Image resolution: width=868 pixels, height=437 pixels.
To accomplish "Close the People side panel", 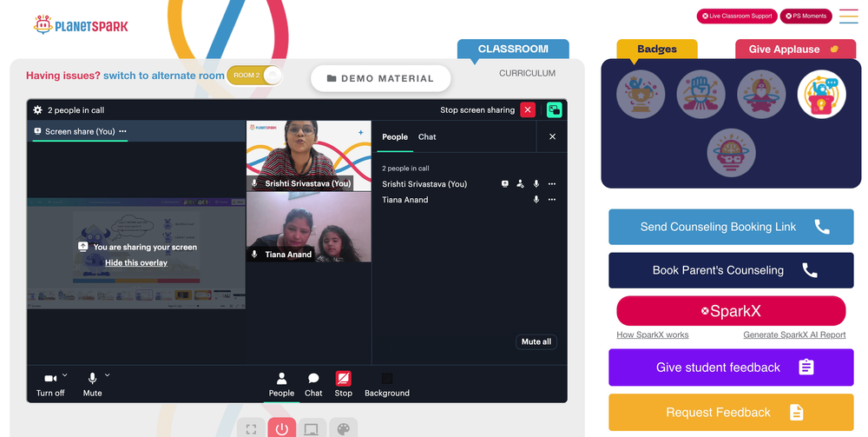I will (552, 136).
